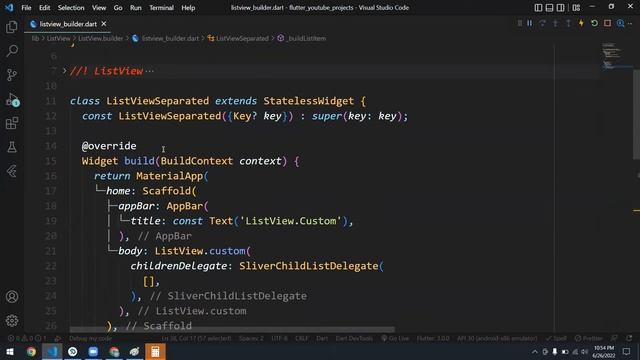Open the Manage settings gear
640x360 pixels.
point(12,320)
